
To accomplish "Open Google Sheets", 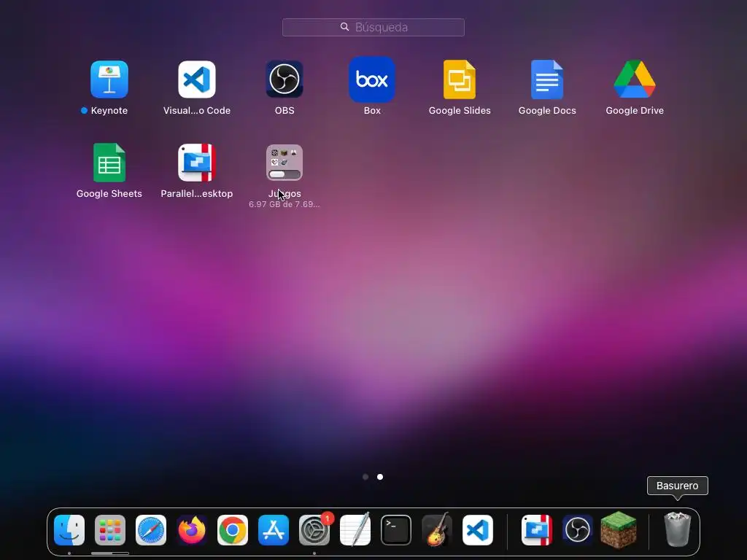I will tap(109, 163).
